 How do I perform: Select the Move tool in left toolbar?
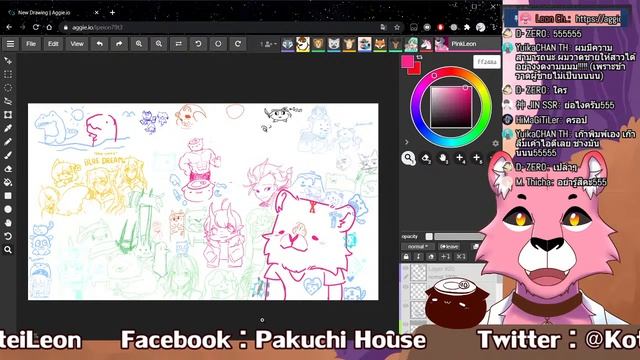(8, 61)
